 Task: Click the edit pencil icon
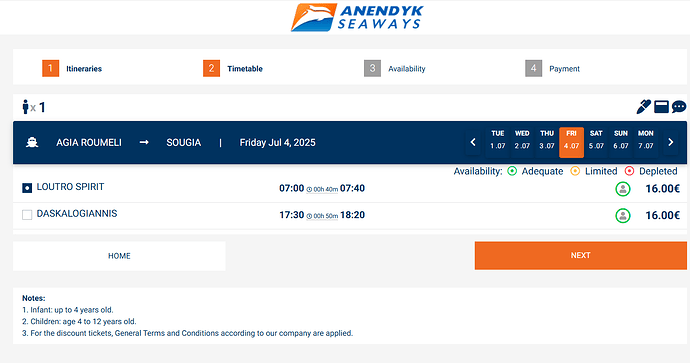coord(643,106)
